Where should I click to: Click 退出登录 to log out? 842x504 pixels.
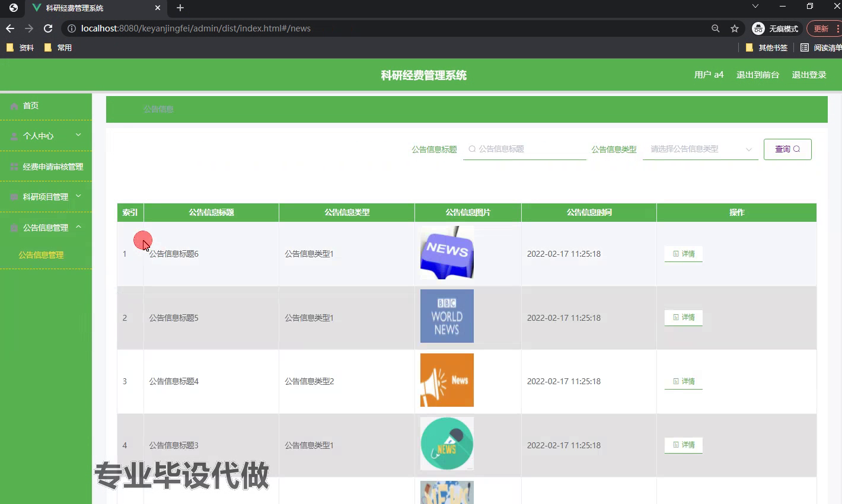click(x=809, y=75)
